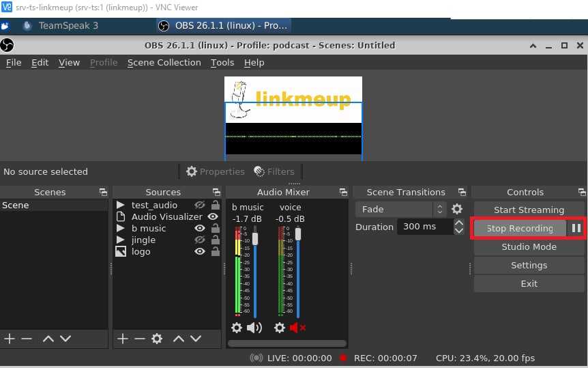Viewport: 588px width, 368px height.
Task: Remove scene with minus icon
Action: coord(27,339)
